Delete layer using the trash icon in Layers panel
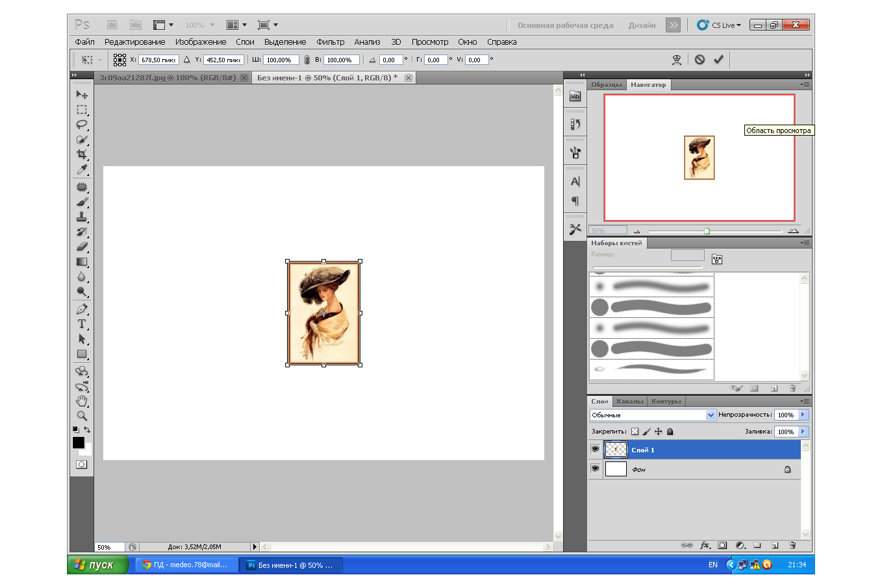Viewport: 882px width, 588px height. point(792,545)
